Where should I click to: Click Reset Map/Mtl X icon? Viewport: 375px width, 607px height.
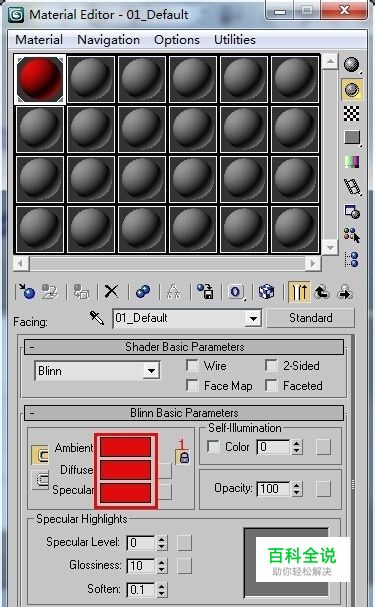(111, 291)
